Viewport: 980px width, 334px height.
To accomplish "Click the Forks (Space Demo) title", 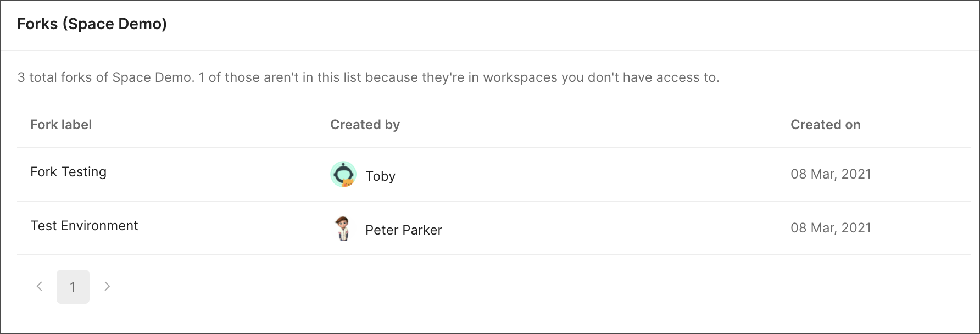I will pos(92,24).
